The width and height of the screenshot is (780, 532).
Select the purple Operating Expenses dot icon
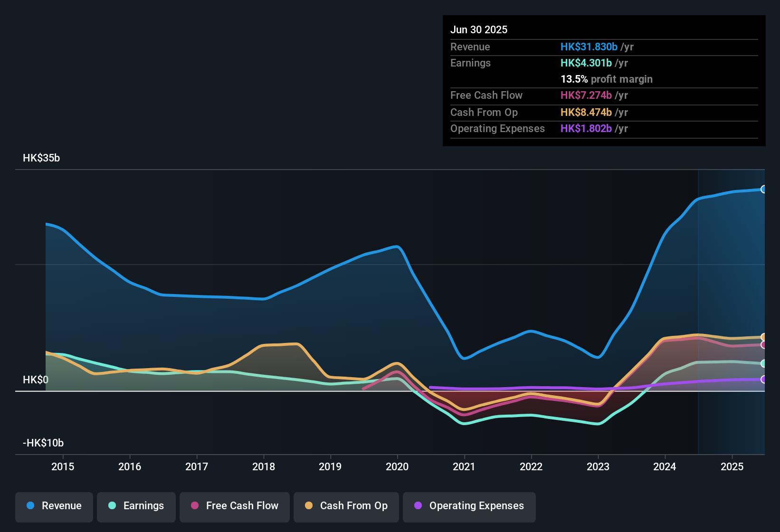pos(417,506)
